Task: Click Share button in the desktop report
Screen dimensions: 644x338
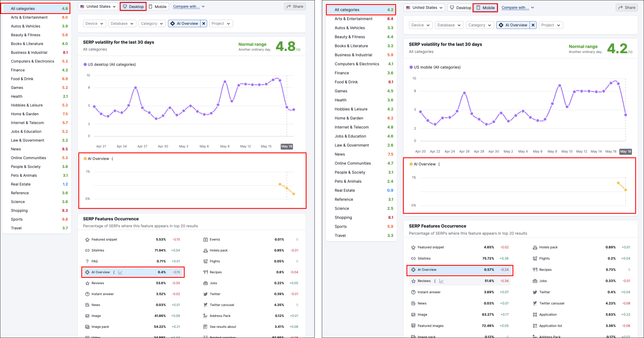Action: click(295, 7)
